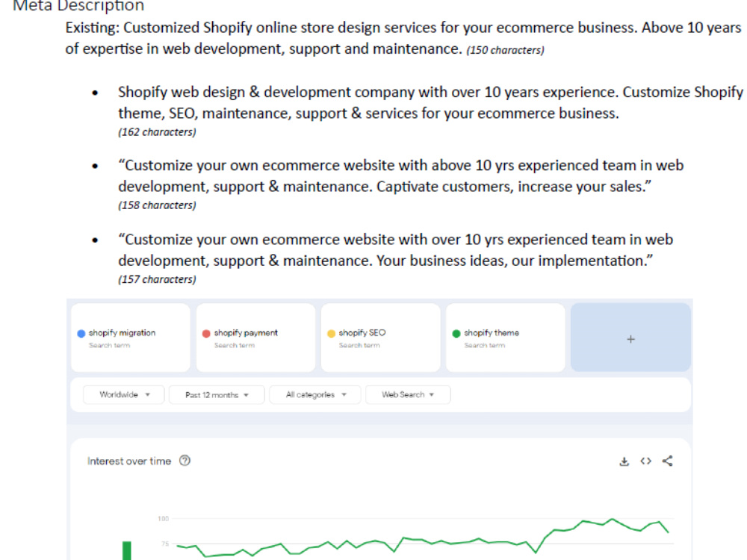Open embed code for Interest over time
Image resolution: width=747 pixels, height=560 pixels.
pyautogui.click(x=645, y=461)
